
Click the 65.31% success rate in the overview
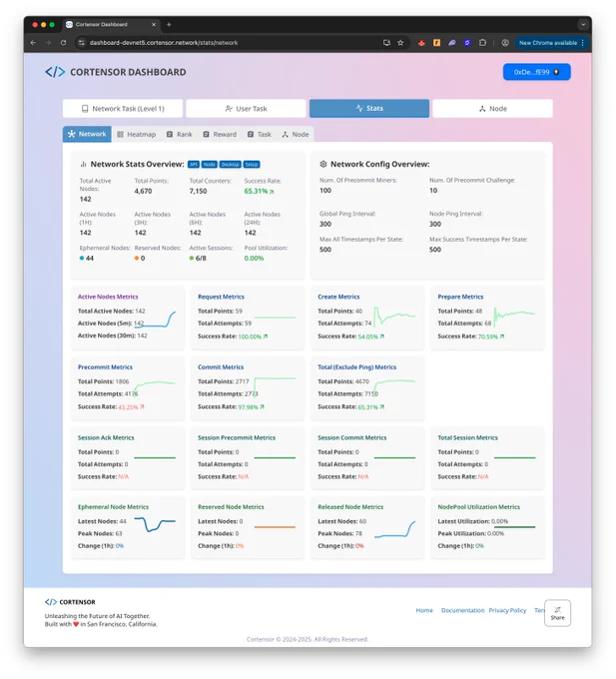click(259, 191)
